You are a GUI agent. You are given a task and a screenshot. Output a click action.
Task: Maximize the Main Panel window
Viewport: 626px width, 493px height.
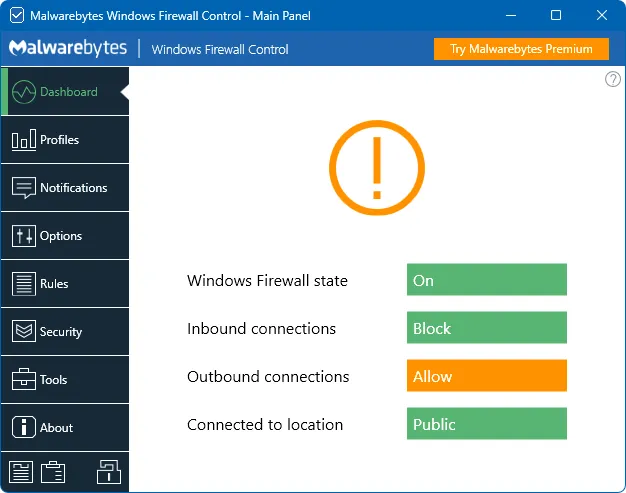point(556,15)
